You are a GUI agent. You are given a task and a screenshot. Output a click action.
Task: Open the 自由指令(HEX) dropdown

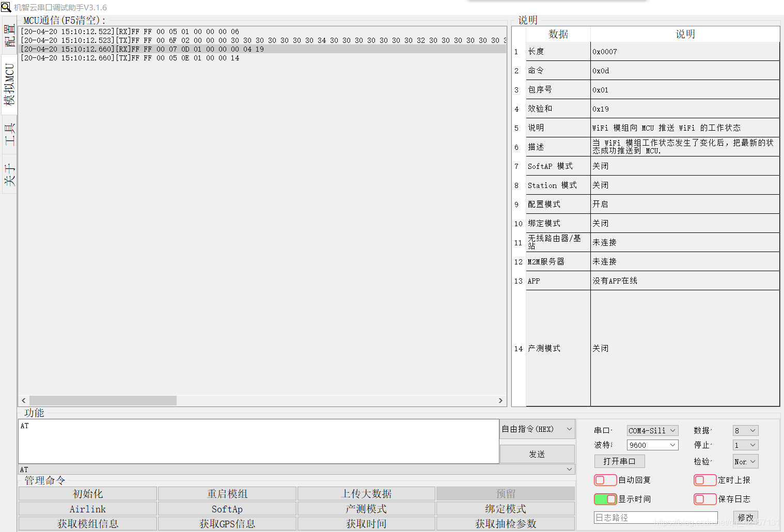[x=537, y=429]
